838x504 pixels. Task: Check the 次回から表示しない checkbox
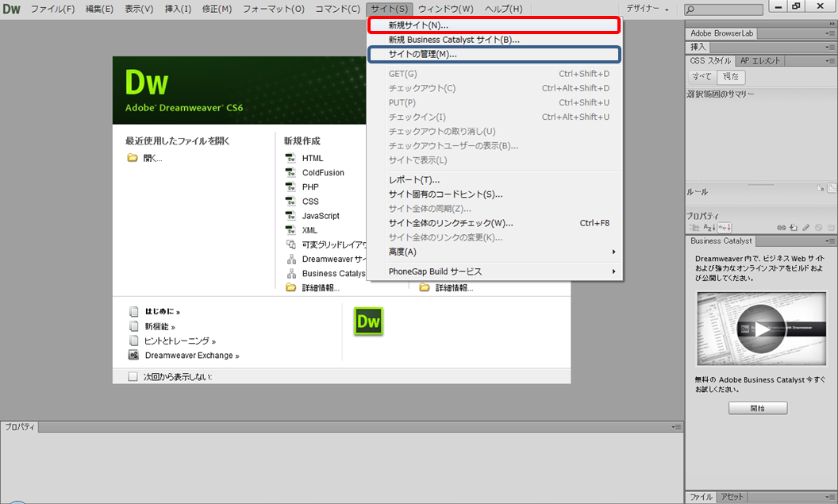(133, 377)
